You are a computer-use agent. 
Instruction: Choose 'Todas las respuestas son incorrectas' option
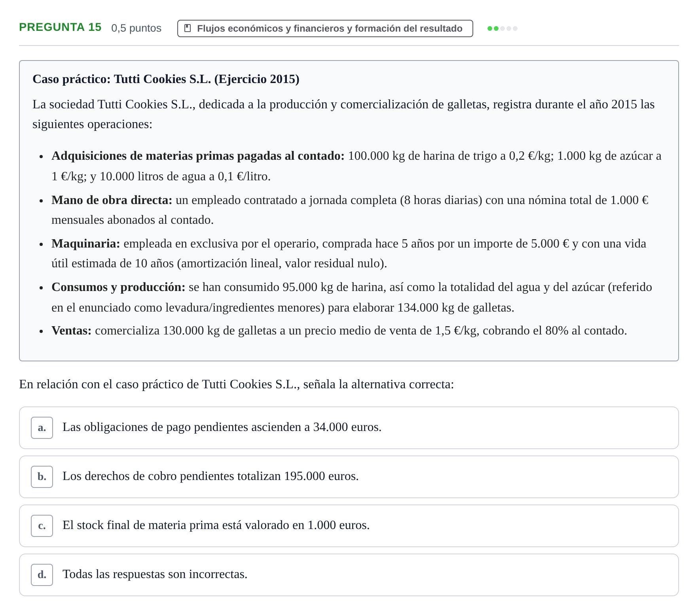pyautogui.click(x=349, y=575)
